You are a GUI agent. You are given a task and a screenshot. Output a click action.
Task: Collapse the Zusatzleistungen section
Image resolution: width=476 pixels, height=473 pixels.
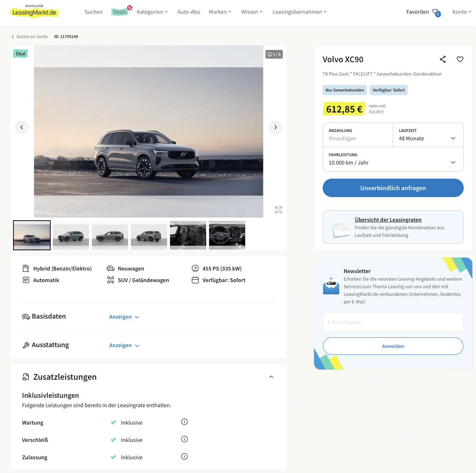click(271, 377)
